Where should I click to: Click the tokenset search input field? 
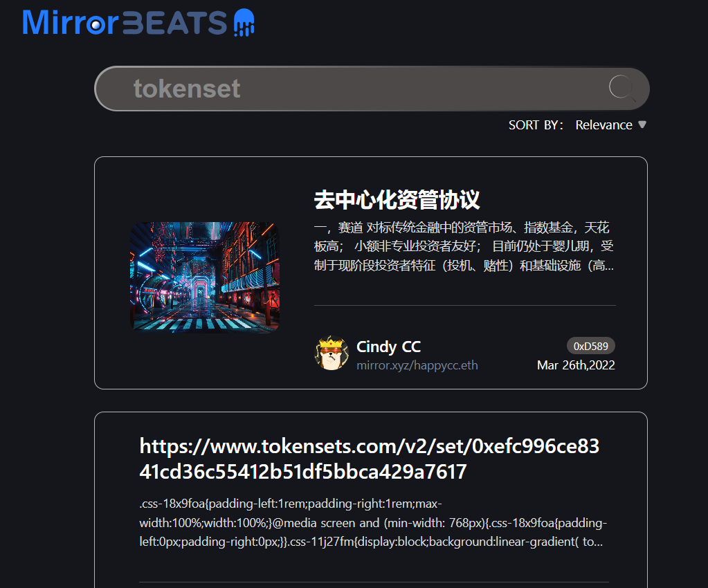tap(371, 89)
